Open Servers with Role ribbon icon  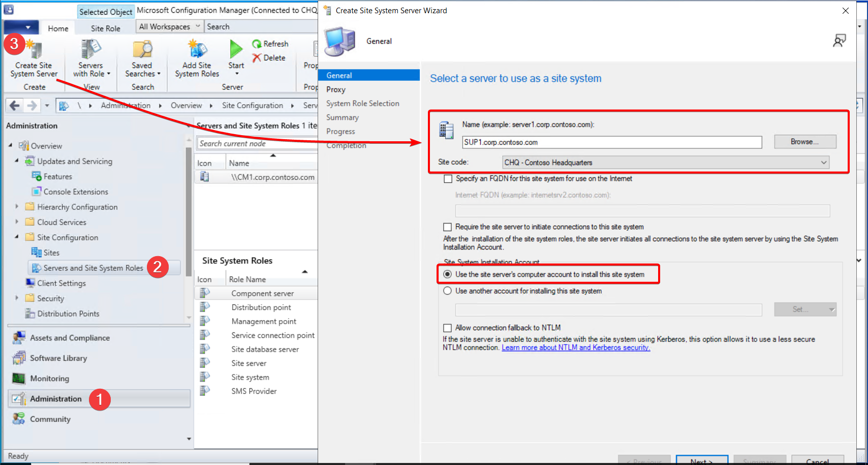coord(90,49)
